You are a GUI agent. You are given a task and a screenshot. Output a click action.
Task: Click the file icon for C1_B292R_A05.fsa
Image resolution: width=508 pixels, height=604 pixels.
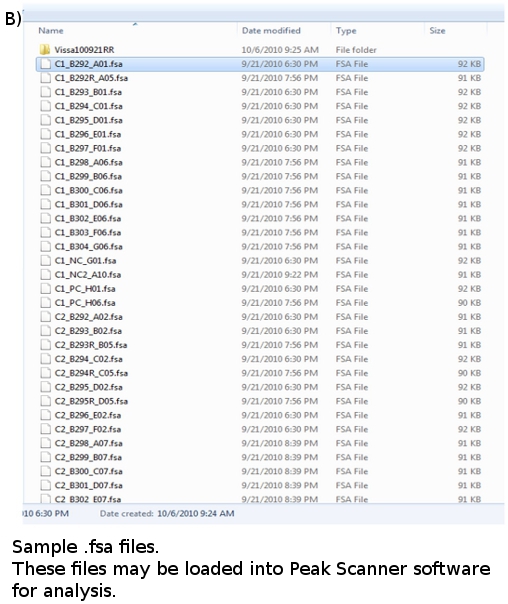tap(45, 78)
